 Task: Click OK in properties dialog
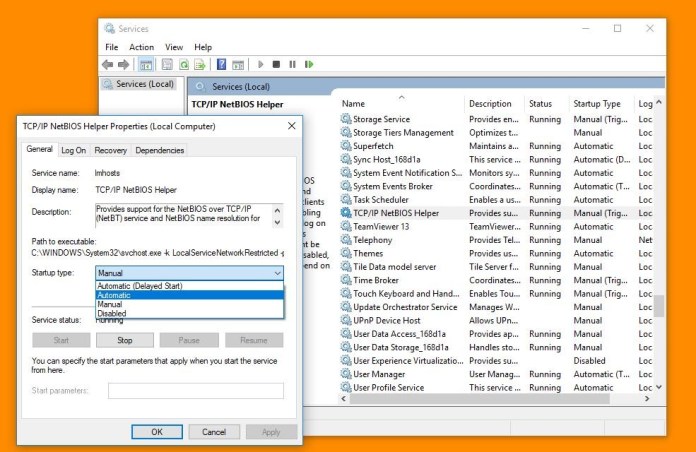[x=157, y=432]
